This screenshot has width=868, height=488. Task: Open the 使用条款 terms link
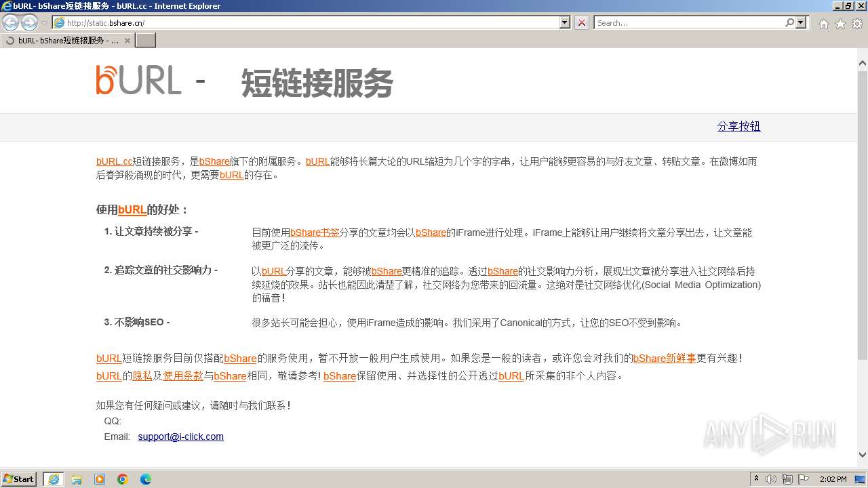tap(183, 375)
